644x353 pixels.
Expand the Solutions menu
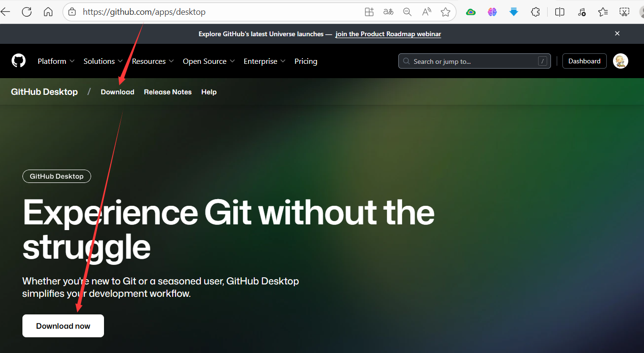click(x=103, y=61)
